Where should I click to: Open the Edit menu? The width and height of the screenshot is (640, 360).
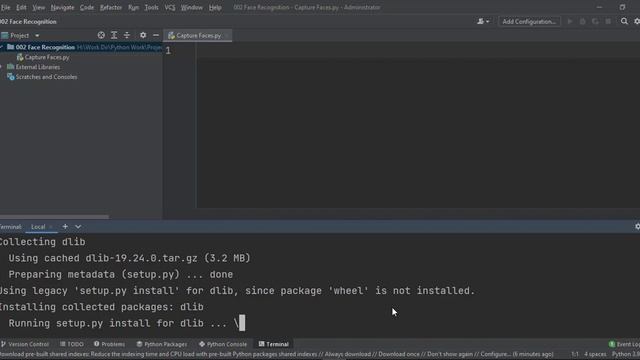coord(21,7)
